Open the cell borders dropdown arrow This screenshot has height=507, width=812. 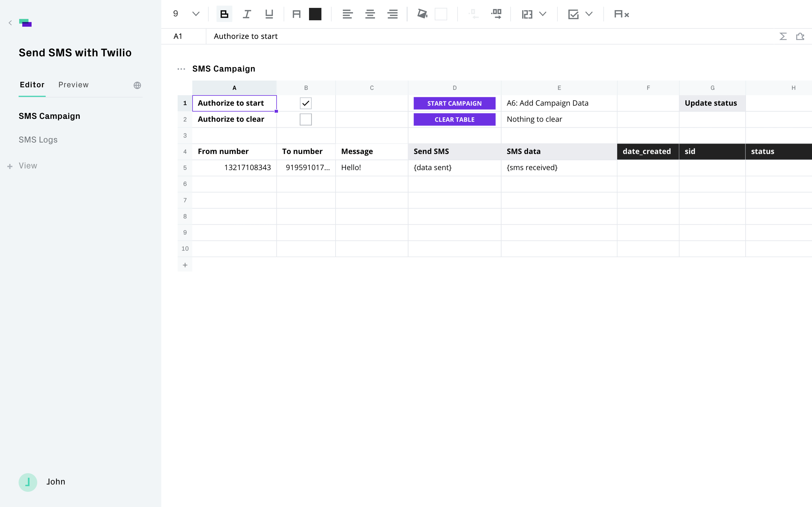(x=542, y=14)
